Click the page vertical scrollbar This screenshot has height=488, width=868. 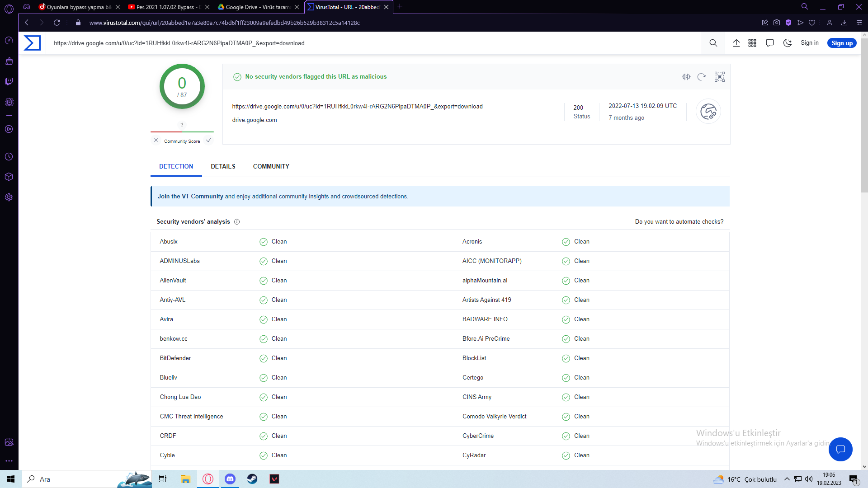pyautogui.click(x=864, y=116)
